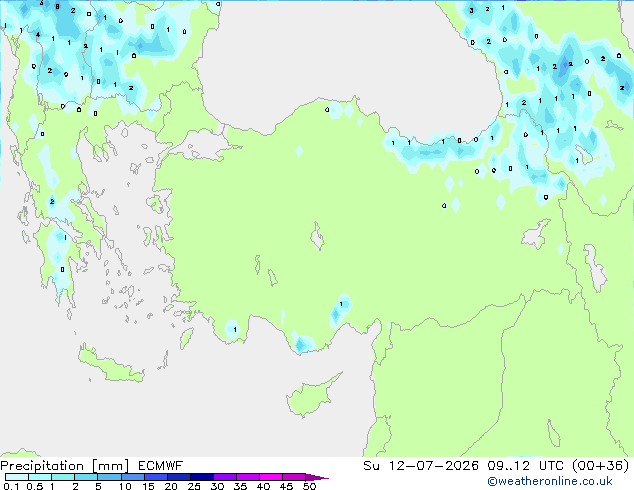Image resolution: width=634 pixels, height=490 pixels.
Task: Select the "10" legend scale label
Action: pyautogui.click(x=125, y=486)
